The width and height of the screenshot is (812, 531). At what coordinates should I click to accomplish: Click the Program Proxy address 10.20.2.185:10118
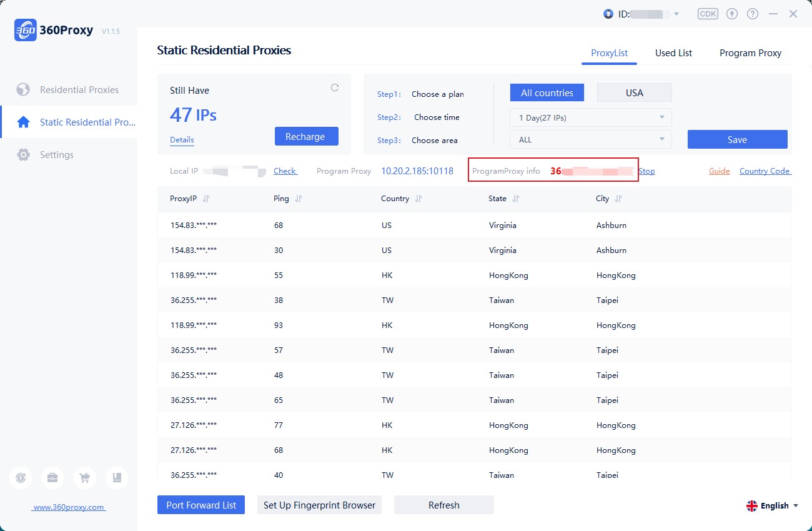417,171
